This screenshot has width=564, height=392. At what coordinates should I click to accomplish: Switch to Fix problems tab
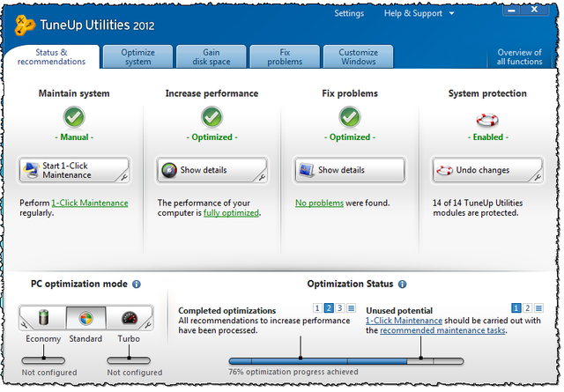coord(285,57)
